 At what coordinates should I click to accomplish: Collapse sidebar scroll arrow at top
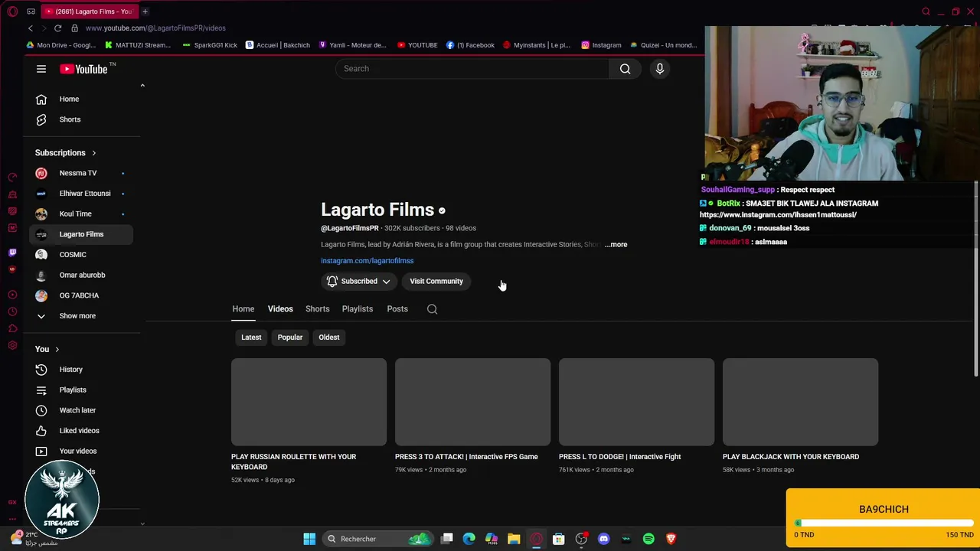coord(142,85)
